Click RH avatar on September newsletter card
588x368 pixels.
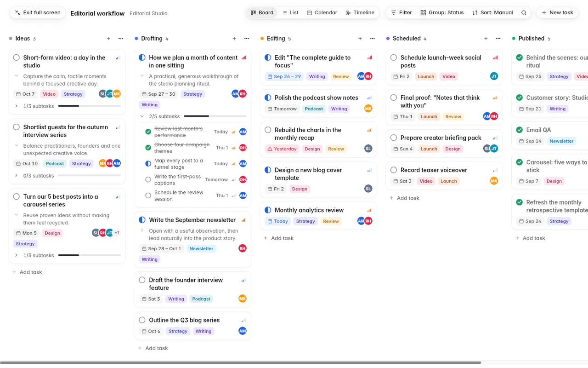(x=243, y=248)
